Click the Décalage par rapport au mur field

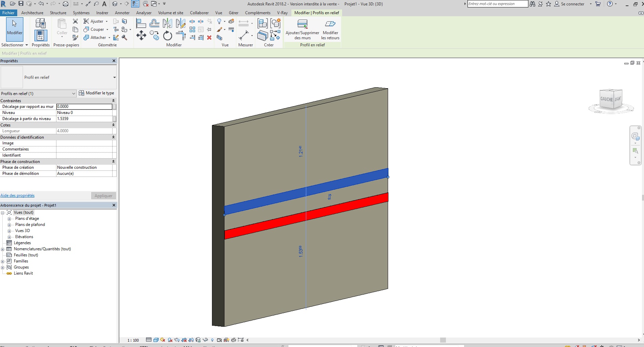(x=84, y=107)
